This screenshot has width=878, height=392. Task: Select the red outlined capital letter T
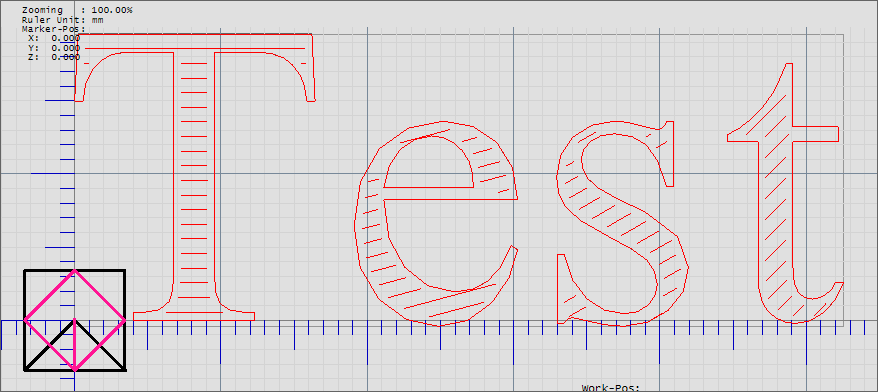[194, 177]
